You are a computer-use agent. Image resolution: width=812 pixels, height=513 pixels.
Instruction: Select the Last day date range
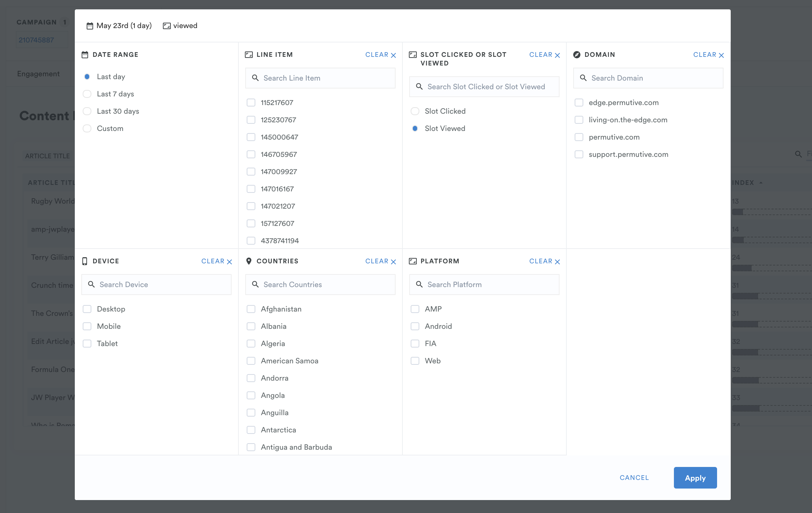click(x=87, y=77)
